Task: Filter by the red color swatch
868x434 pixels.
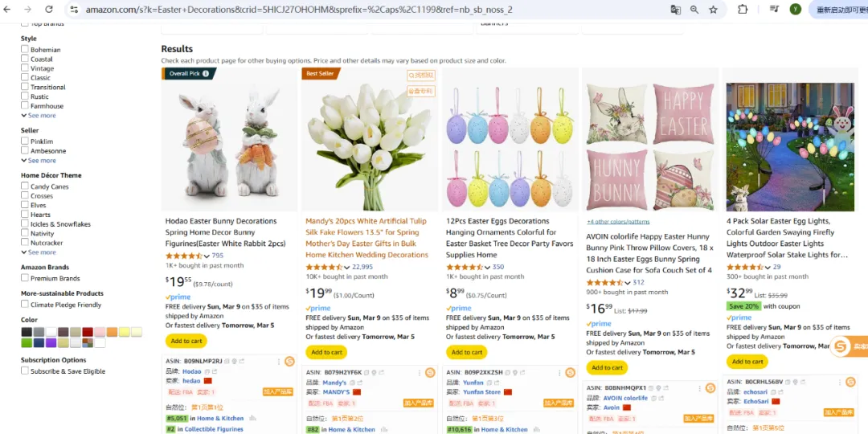Action: pos(88,332)
